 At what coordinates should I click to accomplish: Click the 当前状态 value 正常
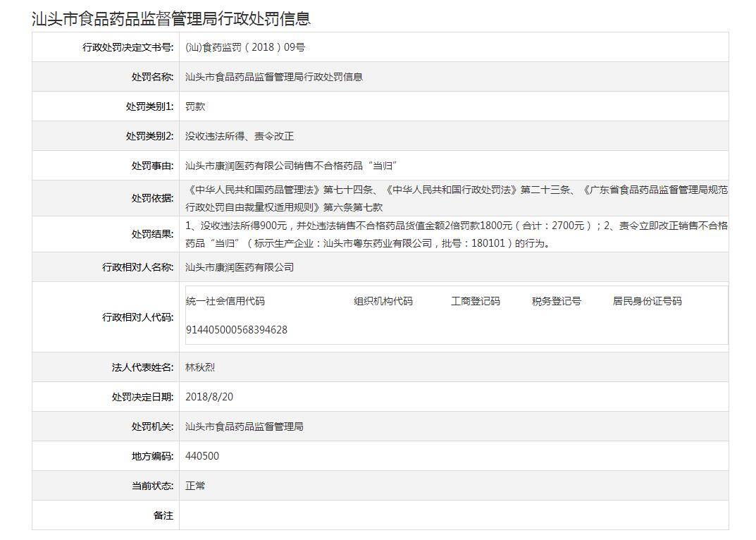(195, 486)
